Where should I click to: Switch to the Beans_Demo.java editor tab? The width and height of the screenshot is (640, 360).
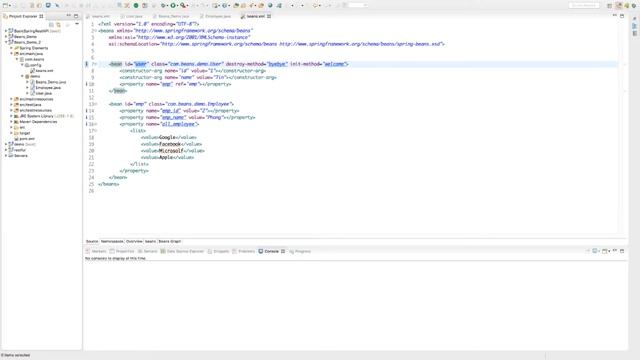173,16
